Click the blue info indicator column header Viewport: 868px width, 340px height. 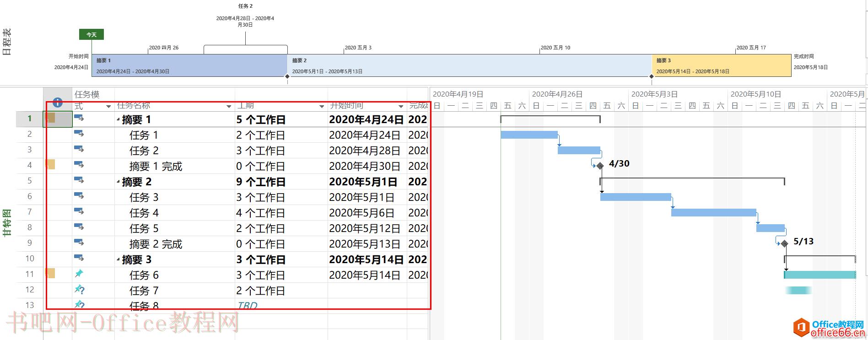click(58, 103)
